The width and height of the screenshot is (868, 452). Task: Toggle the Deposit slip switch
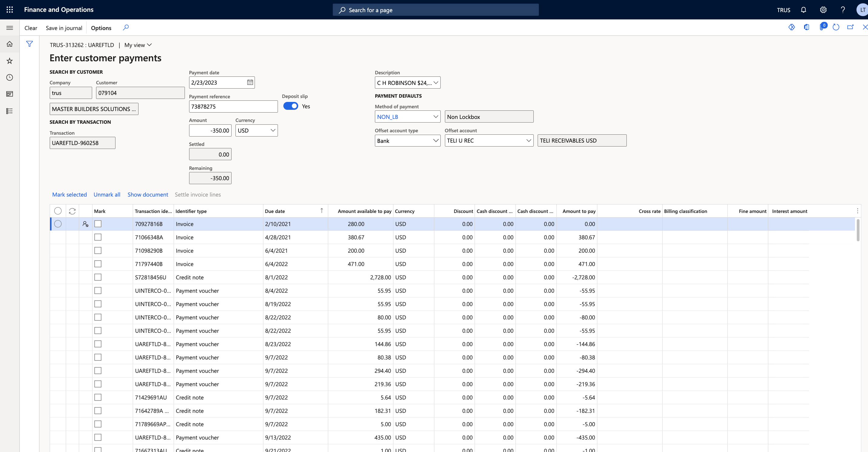[290, 106]
